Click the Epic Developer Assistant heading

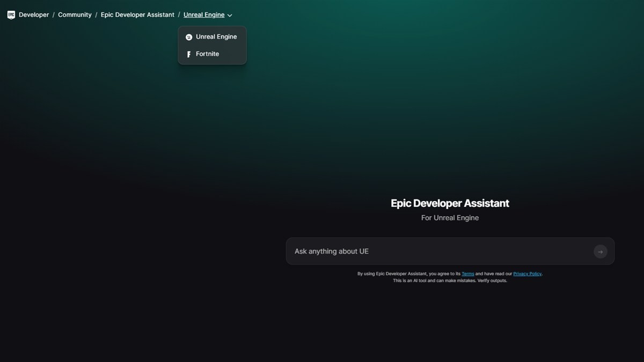point(450,203)
